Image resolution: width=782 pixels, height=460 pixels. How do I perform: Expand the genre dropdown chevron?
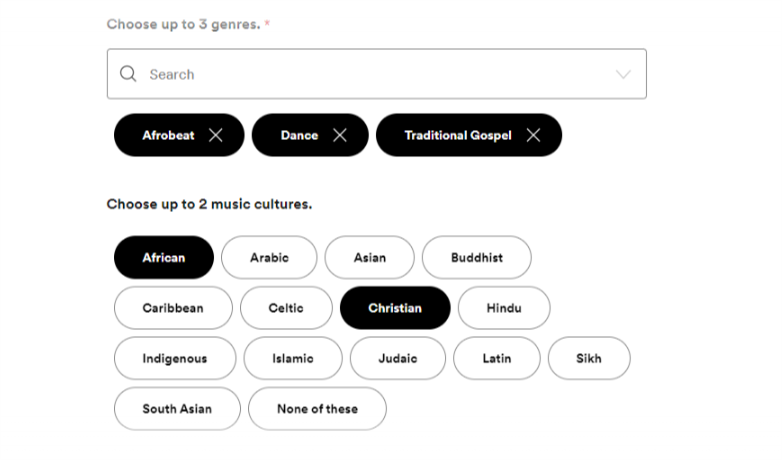(x=623, y=74)
